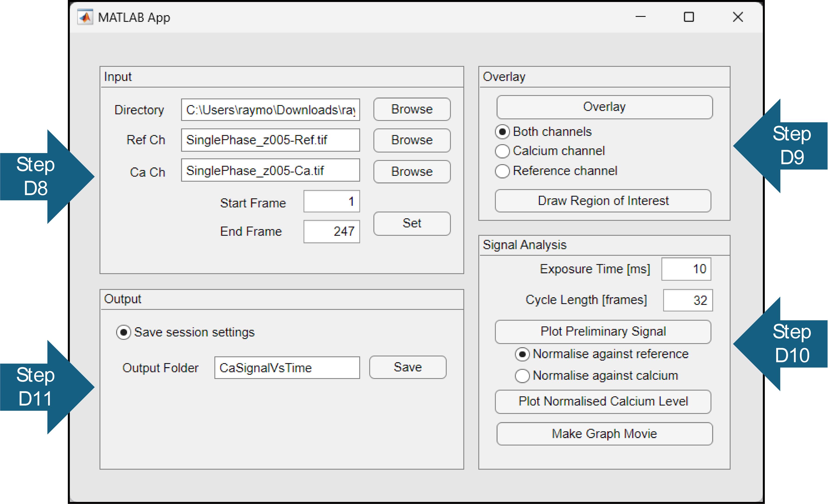828x504 pixels.
Task: Click the Start Frame field
Action: point(332,201)
